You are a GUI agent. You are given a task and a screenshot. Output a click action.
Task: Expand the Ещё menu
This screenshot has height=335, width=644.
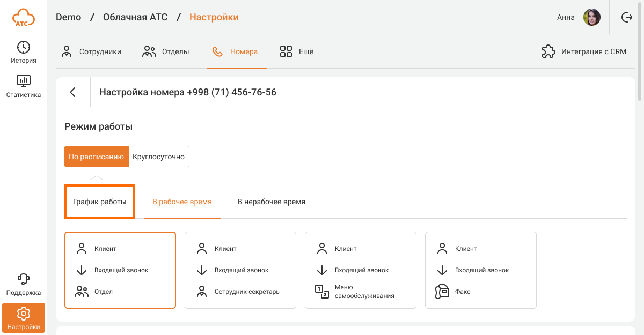click(x=297, y=52)
